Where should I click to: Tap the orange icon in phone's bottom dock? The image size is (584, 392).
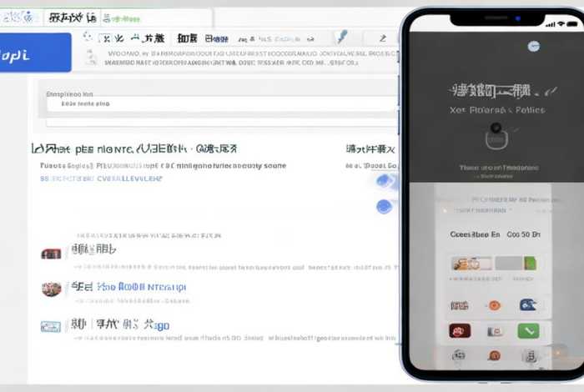494,355
